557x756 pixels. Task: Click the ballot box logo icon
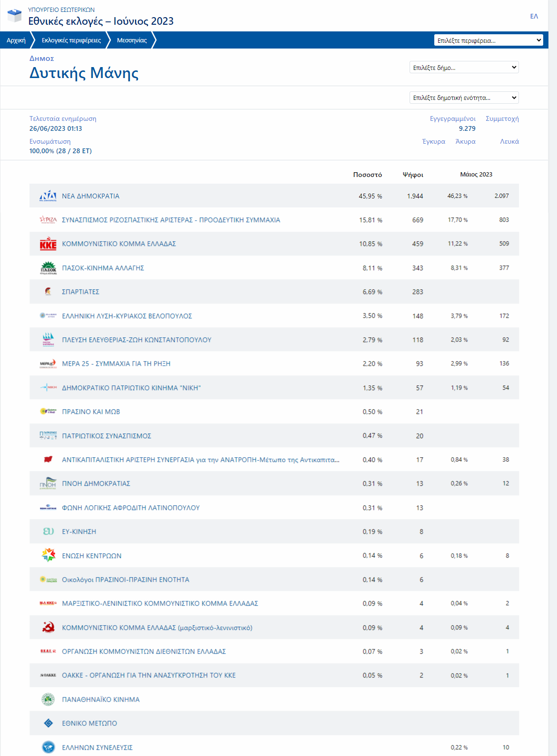pyautogui.click(x=14, y=15)
